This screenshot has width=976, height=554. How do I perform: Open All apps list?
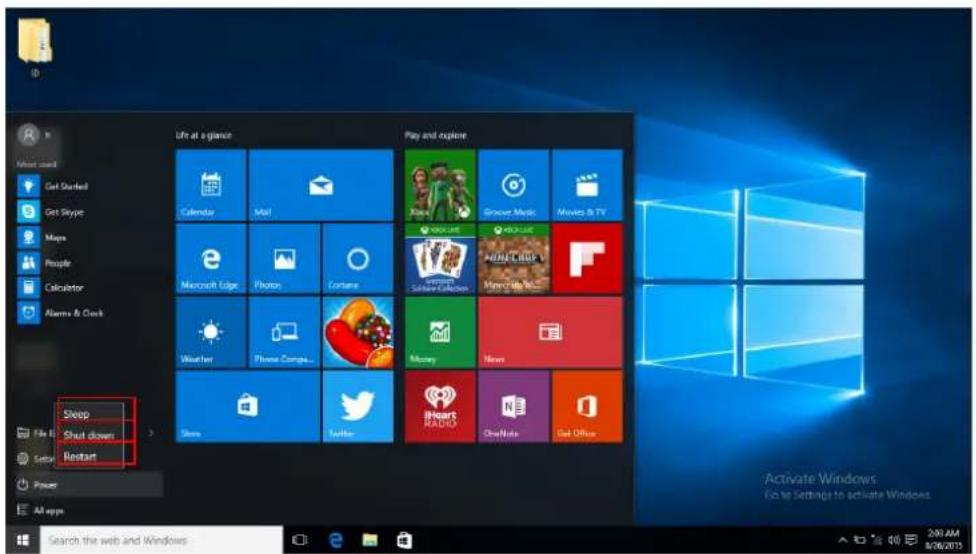pyautogui.click(x=90, y=510)
